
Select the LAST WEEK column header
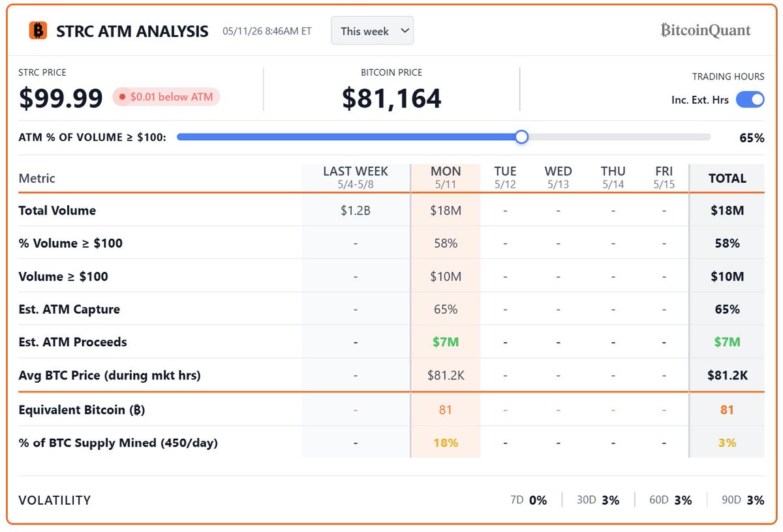[356, 177]
